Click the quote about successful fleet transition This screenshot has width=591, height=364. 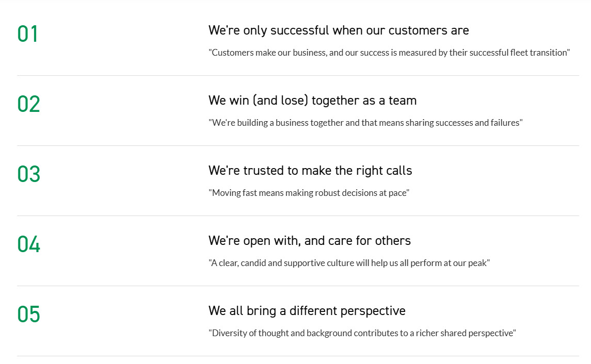point(389,53)
